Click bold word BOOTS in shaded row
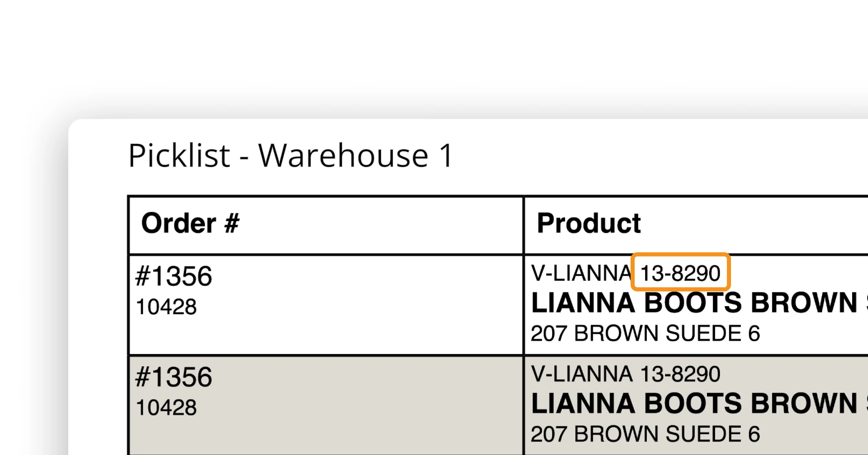Viewport: 868px width, 455px height. (693, 404)
